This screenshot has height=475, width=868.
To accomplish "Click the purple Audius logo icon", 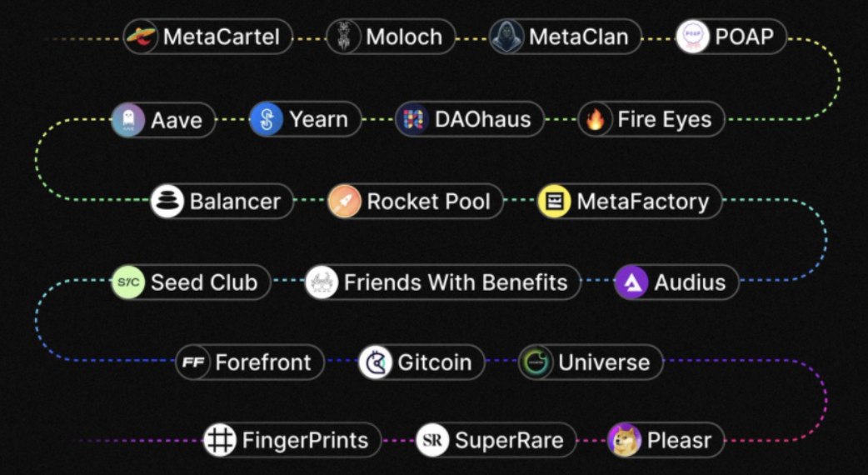I will point(631,282).
